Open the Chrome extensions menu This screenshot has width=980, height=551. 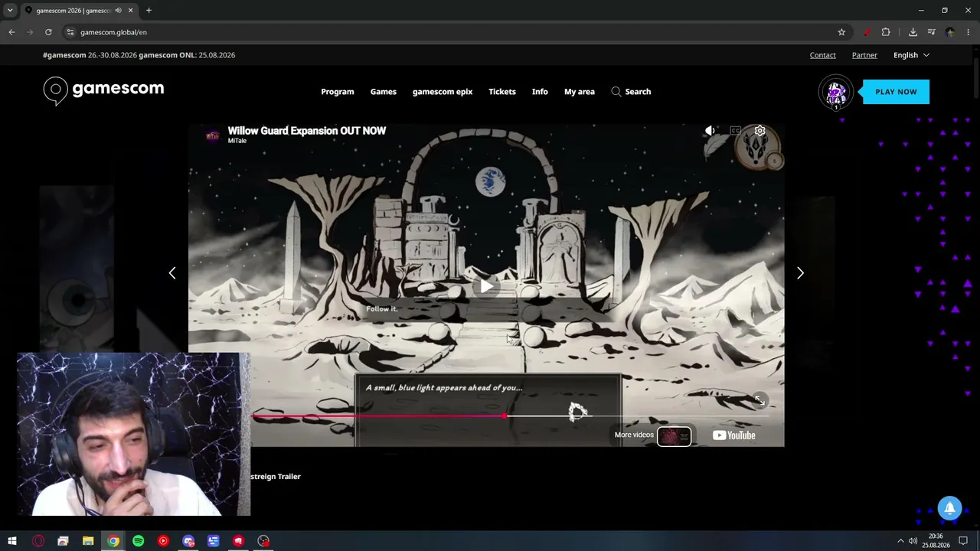(x=886, y=32)
